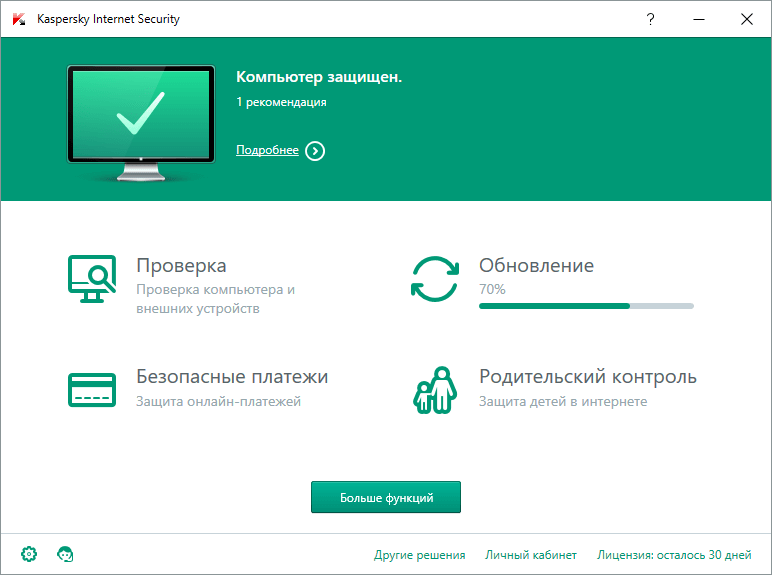Click the circled arrow next to Подробнее
Viewport: 772px width, 575px height.
[315, 151]
